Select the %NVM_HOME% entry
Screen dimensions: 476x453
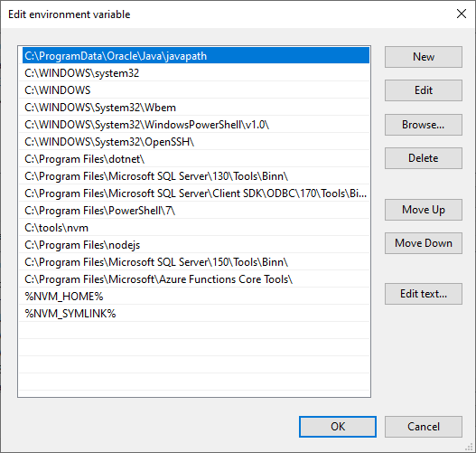coord(196,297)
